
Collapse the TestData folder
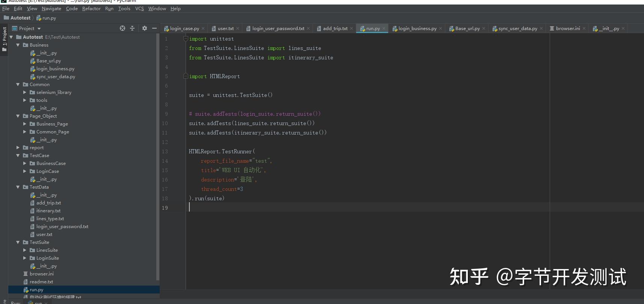[x=18, y=187]
